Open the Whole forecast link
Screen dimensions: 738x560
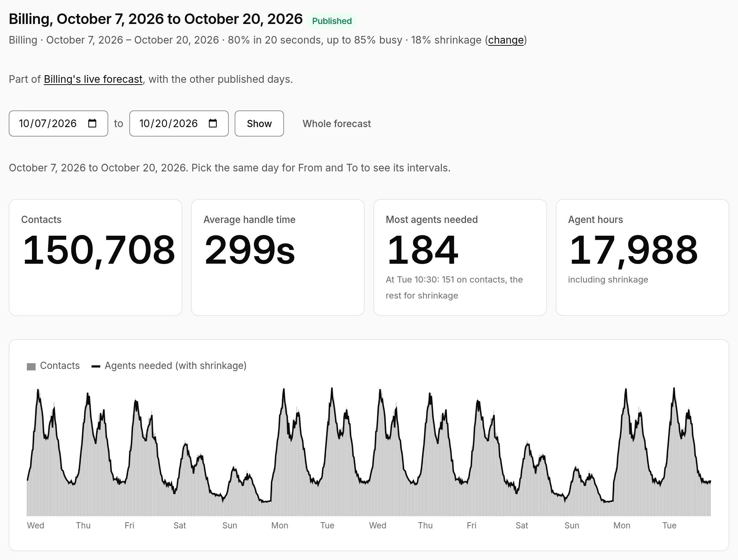tap(337, 124)
